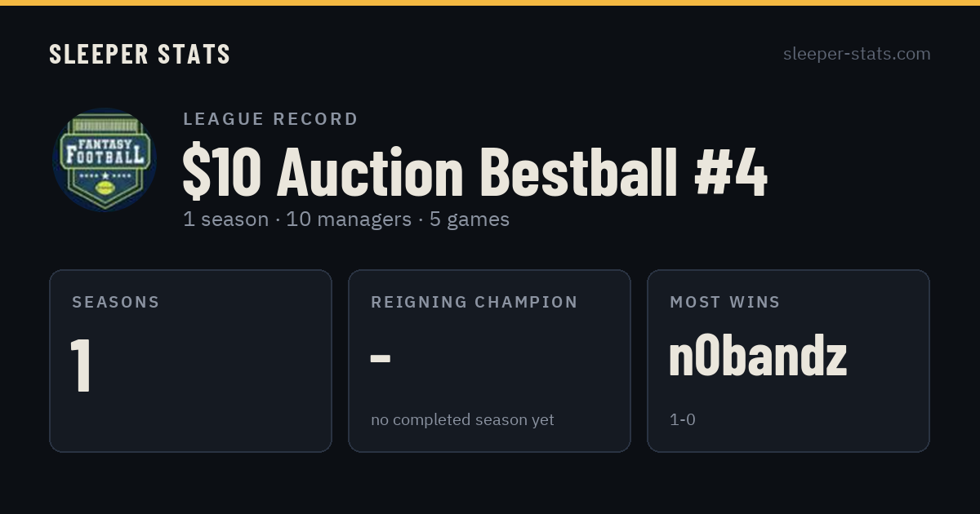Click the dash under Reigning Champion
The width and height of the screenshot is (980, 514).
(x=381, y=358)
